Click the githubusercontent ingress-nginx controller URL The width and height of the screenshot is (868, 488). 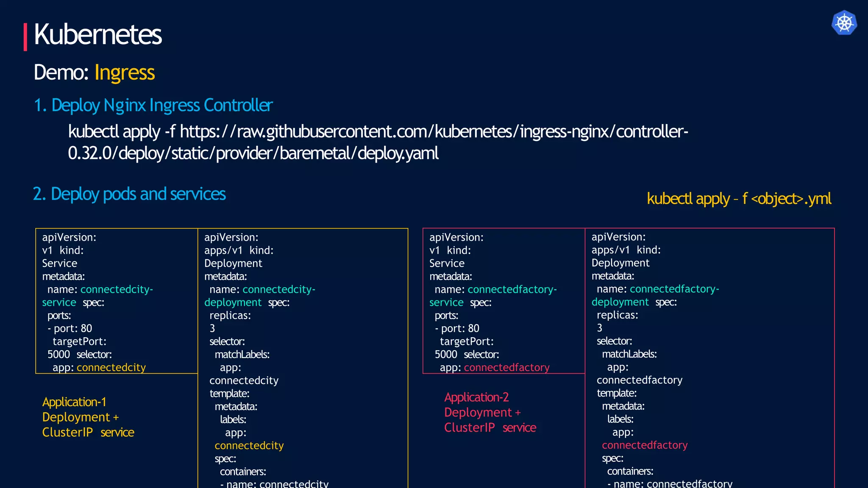point(434,132)
